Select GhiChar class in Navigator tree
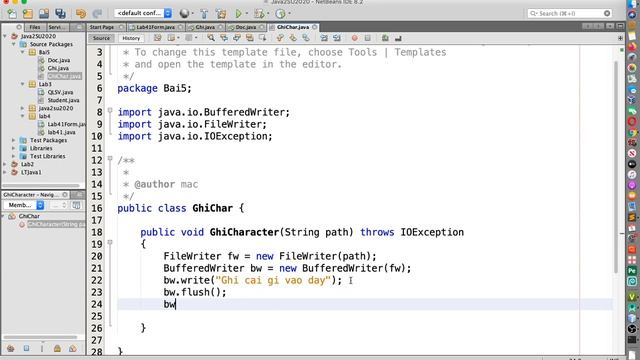 click(x=29, y=216)
